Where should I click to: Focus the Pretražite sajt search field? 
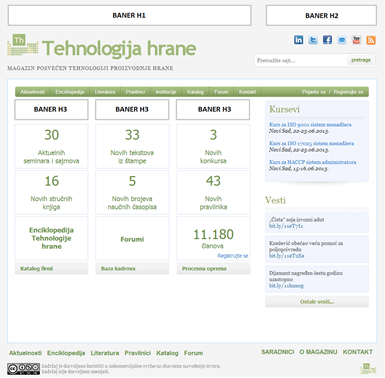(301, 60)
